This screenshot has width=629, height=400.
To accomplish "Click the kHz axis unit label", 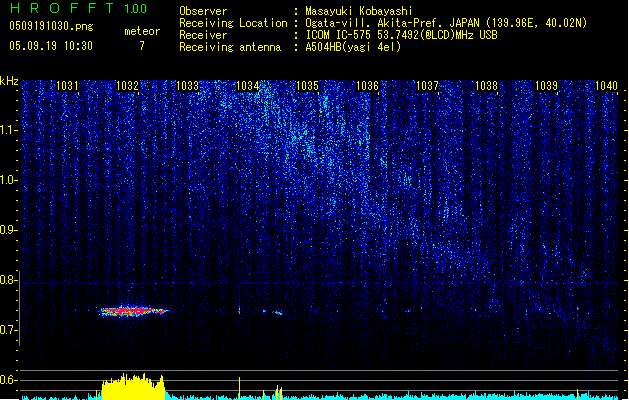I will (x=9, y=81).
